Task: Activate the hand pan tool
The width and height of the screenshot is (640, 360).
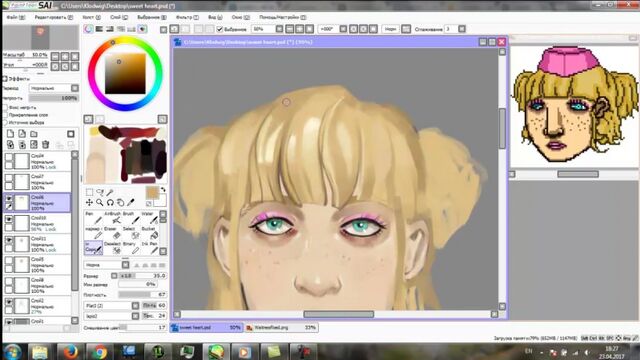Action: [x=120, y=202]
